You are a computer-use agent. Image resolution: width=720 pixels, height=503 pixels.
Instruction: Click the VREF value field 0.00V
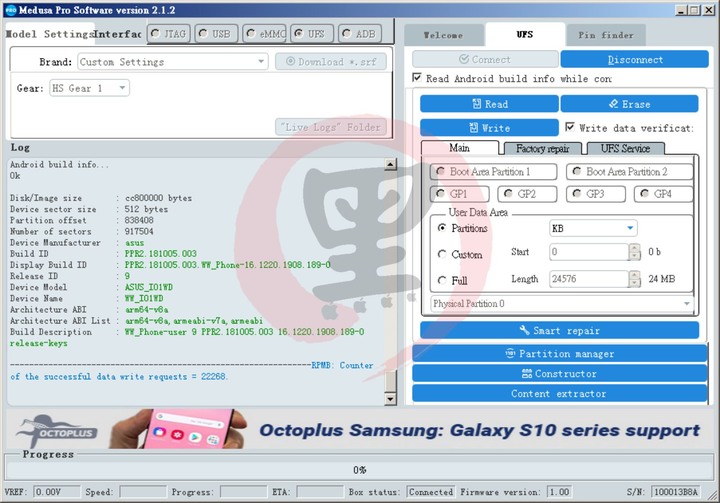coord(56,492)
